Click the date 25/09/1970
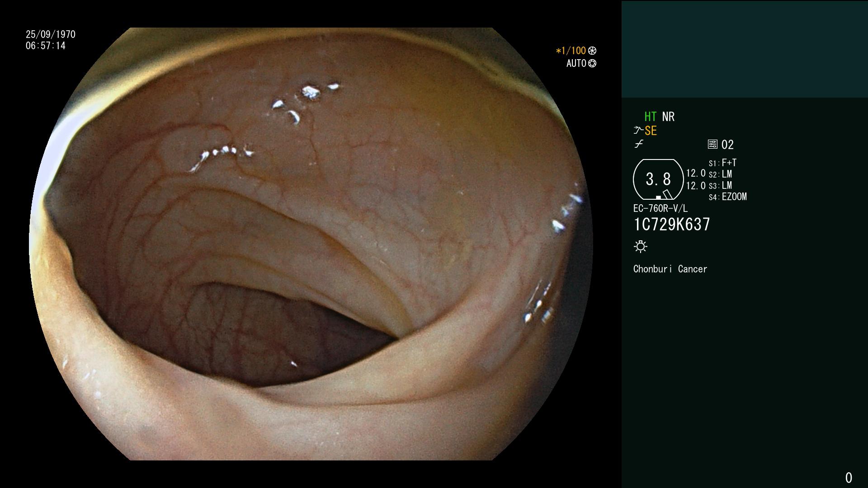Image resolution: width=868 pixels, height=488 pixels. point(51,34)
